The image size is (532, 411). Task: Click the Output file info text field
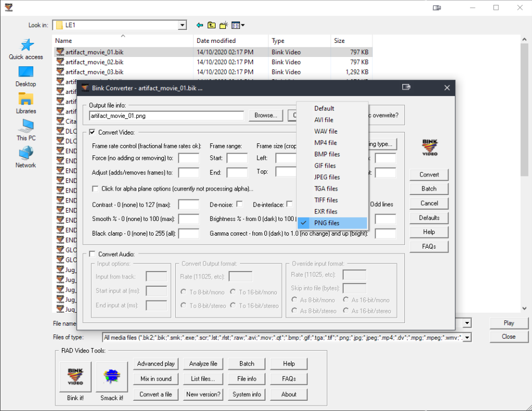click(x=166, y=116)
